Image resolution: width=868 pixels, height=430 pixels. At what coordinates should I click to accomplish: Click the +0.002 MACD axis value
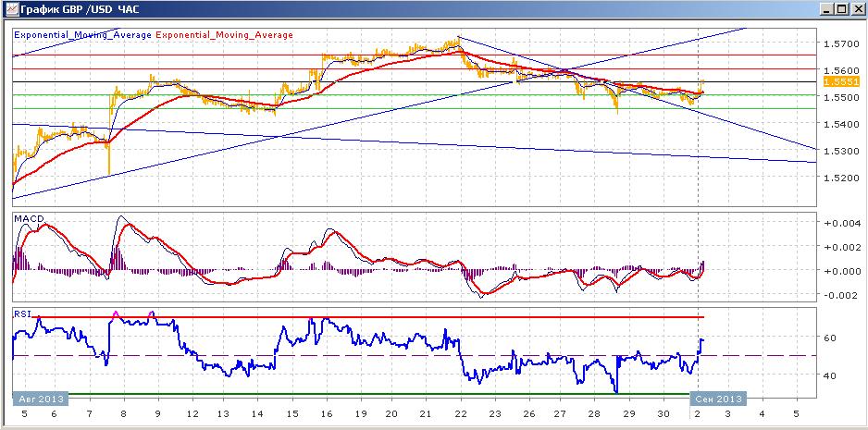[x=840, y=248]
